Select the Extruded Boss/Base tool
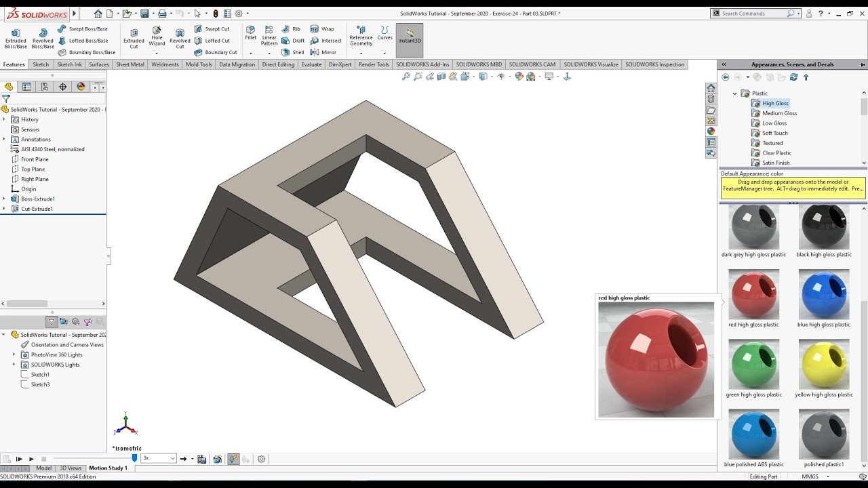868x488 pixels. coord(16,38)
